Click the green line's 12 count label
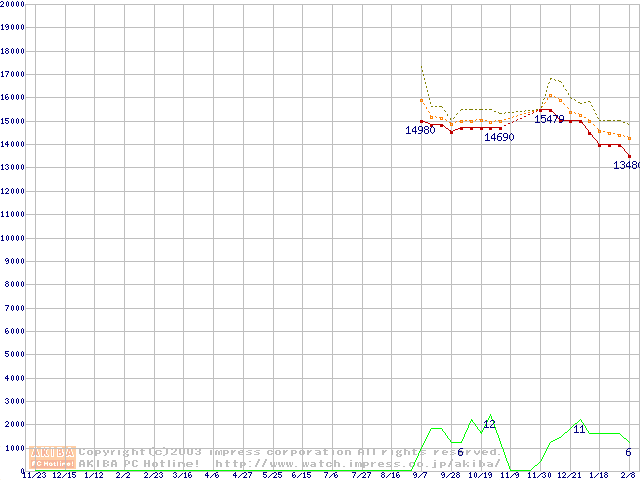 pos(490,425)
